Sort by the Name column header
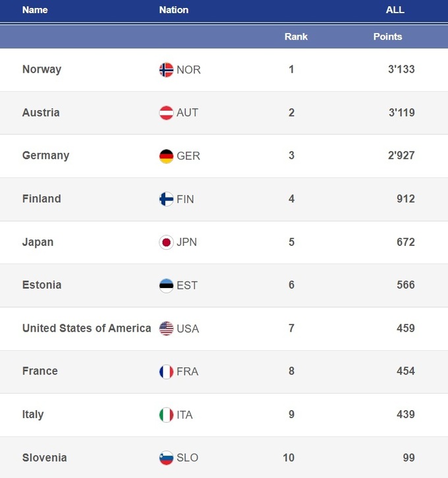This screenshot has width=448, height=478. coord(35,10)
